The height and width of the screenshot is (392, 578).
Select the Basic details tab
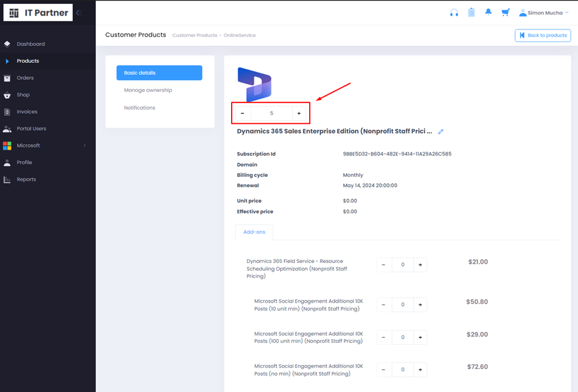[x=159, y=73]
